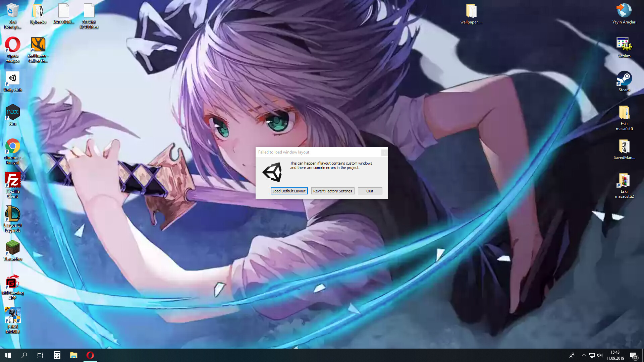Select the Steam desktop shortcut
The height and width of the screenshot is (362, 644).
(x=624, y=81)
